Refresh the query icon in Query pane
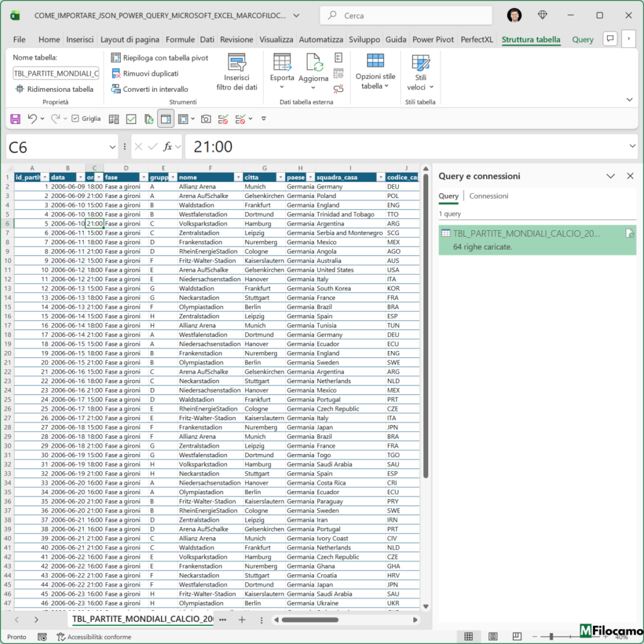Viewport: 644px width, 644px height. pos(630,234)
